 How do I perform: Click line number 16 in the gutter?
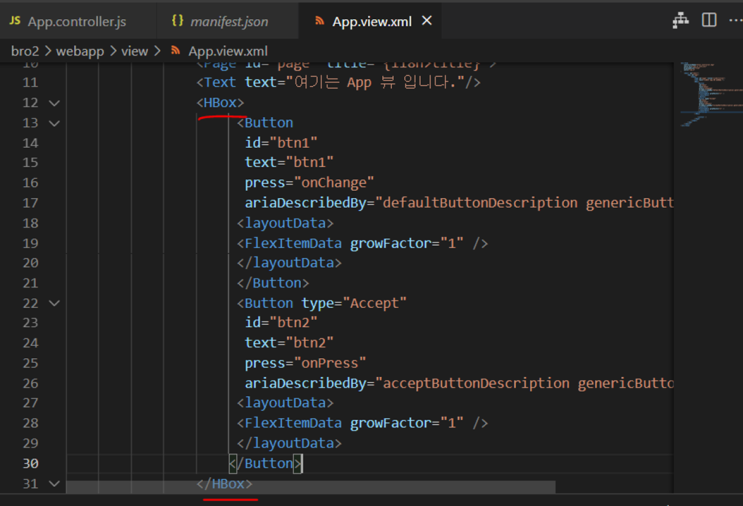click(30, 183)
